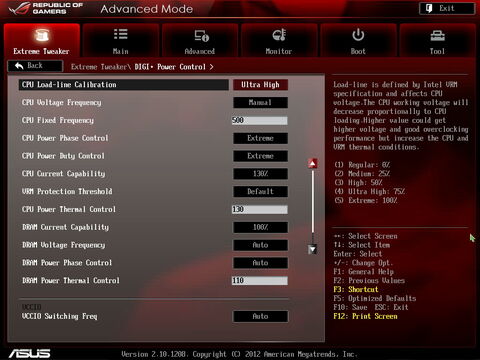Edit CPU Fixed Frequency value 500
This screenshot has width=480, height=360.
[x=260, y=120]
